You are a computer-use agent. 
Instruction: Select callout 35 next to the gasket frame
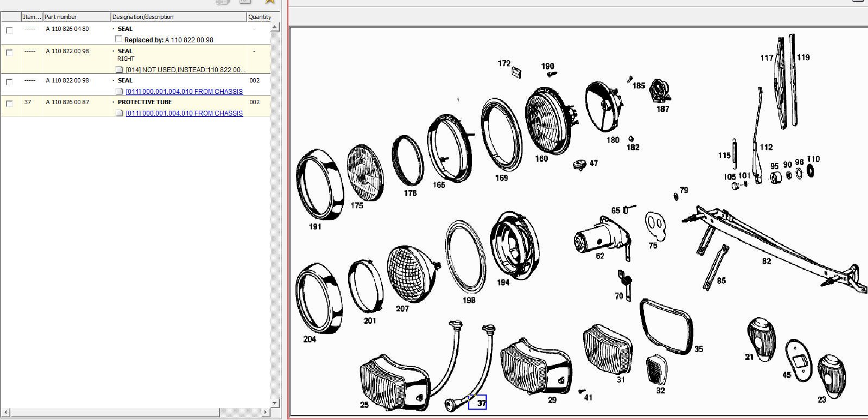699,349
